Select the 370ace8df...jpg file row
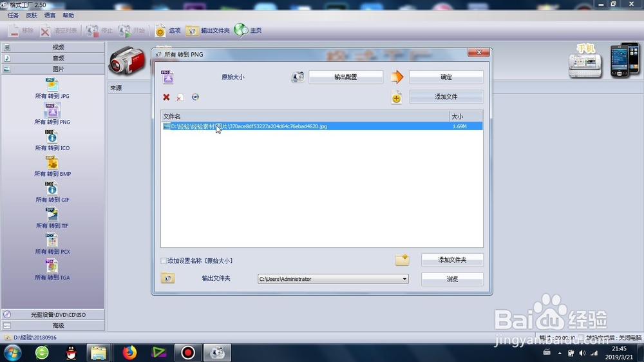Screen dimensions: 644x362 [322, 126]
